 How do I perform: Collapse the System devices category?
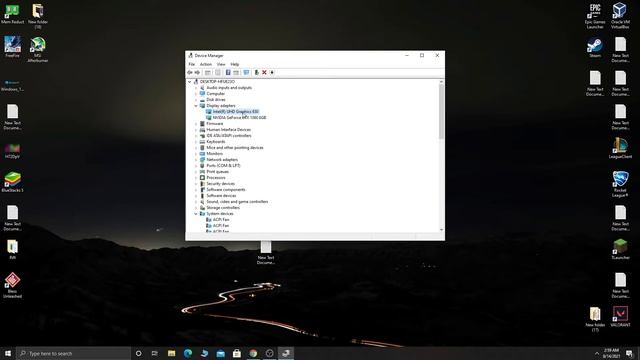(x=196, y=214)
